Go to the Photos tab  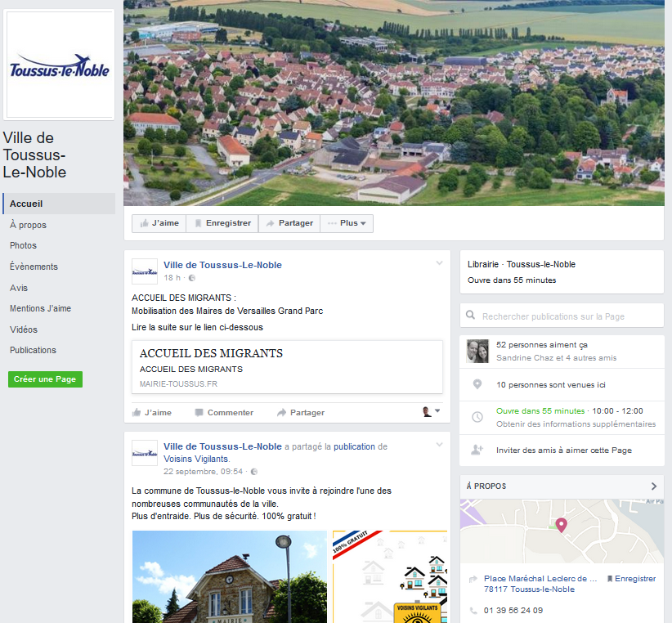[x=23, y=245]
